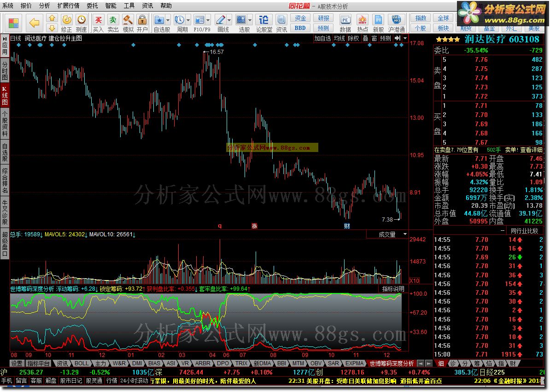The height and width of the screenshot is (392, 550).
Task: Switch to the EXPMA indicator tab
Action: [355, 363]
